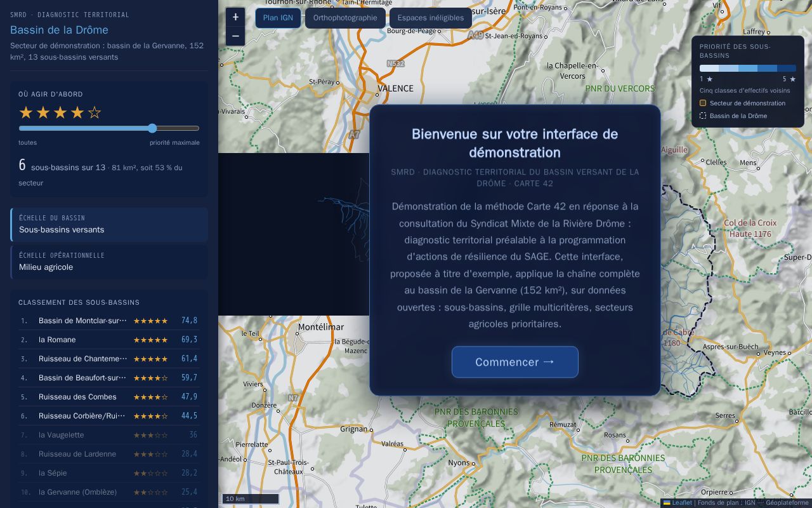Select Ruisseau des Combes in the ranking
812x508 pixels.
tap(109, 397)
